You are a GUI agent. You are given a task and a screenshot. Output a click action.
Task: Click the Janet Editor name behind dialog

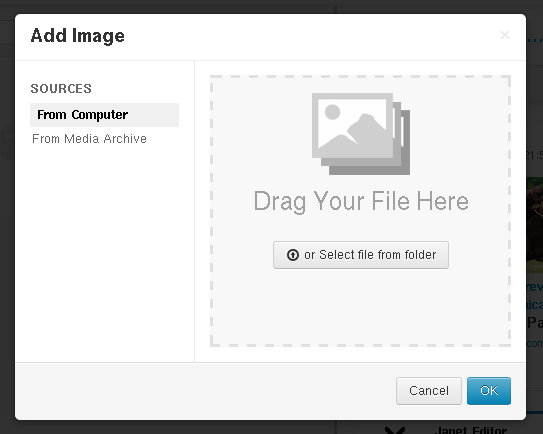point(470,430)
